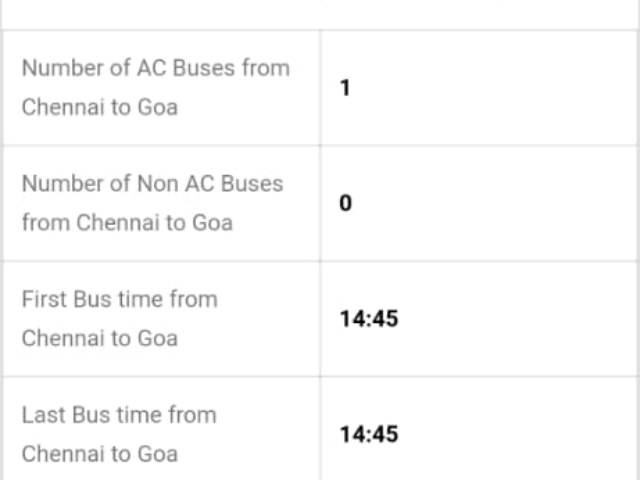Click the Number of AC Buses label cell

[160, 88]
